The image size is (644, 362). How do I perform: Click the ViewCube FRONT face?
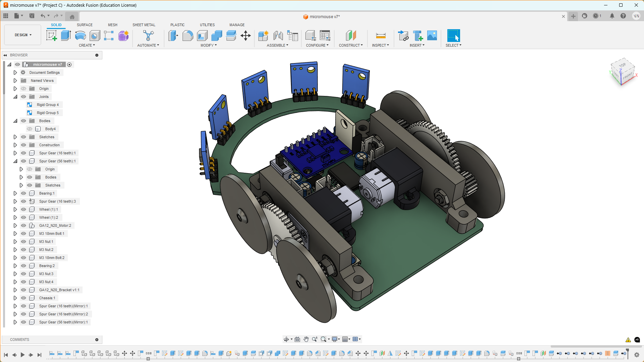[627, 76]
